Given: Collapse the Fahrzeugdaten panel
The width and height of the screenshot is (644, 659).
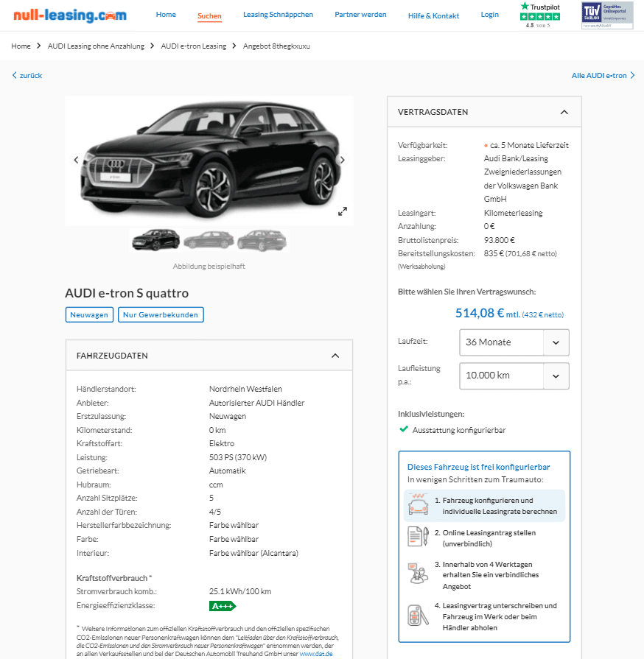Looking at the screenshot, I should tap(335, 356).
